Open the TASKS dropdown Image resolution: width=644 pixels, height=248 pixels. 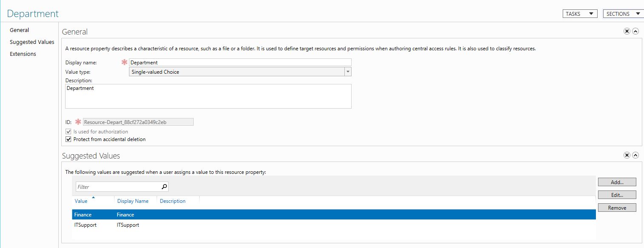[x=580, y=13]
